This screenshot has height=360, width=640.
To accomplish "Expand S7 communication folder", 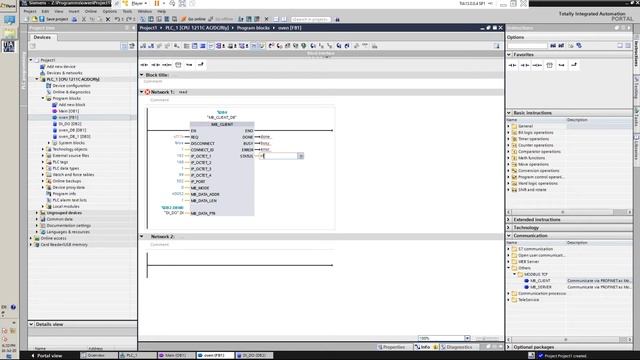I will click(509, 249).
